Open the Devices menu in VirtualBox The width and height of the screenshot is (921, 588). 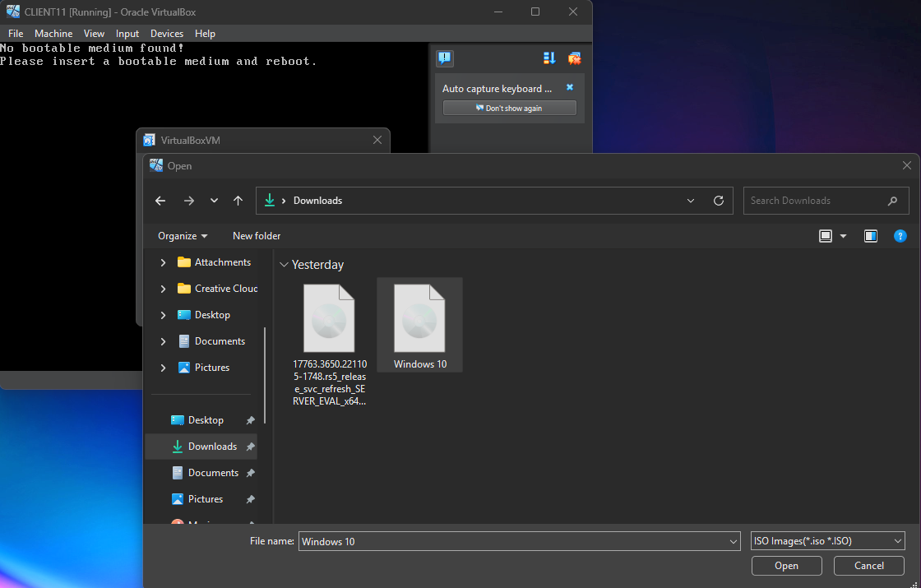(x=167, y=34)
